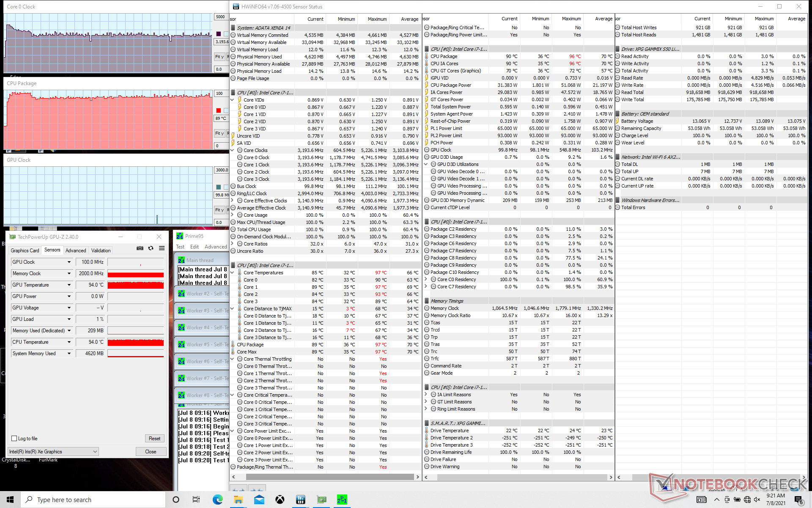
Task: Open File Explorer from the taskbar
Action: 238,500
